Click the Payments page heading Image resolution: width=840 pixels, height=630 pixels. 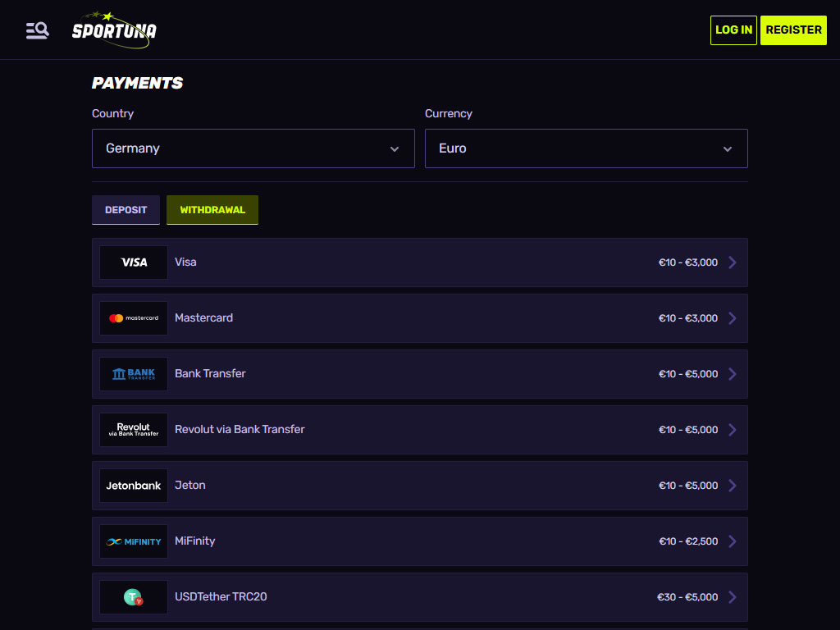point(137,83)
